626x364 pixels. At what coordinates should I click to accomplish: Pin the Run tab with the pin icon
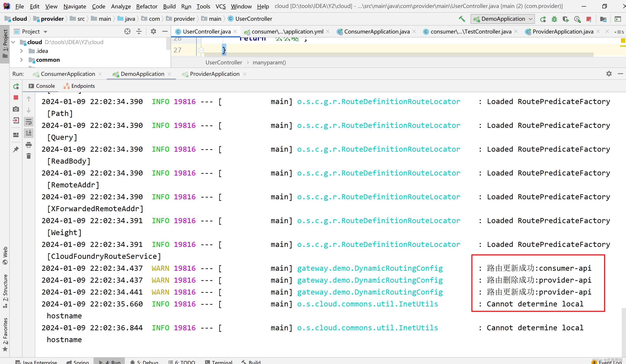tap(16, 149)
